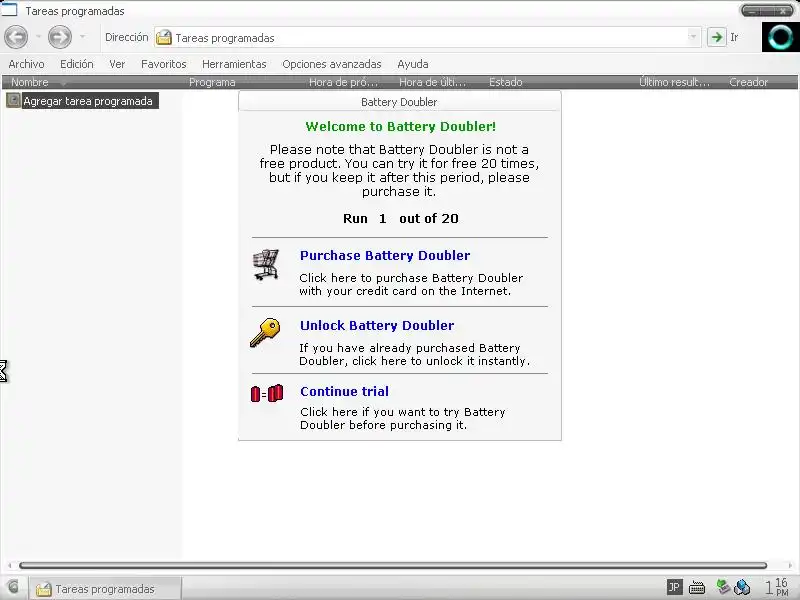Open the Ver menu
This screenshot has width=800, height=600.
(x=117, y=64)
